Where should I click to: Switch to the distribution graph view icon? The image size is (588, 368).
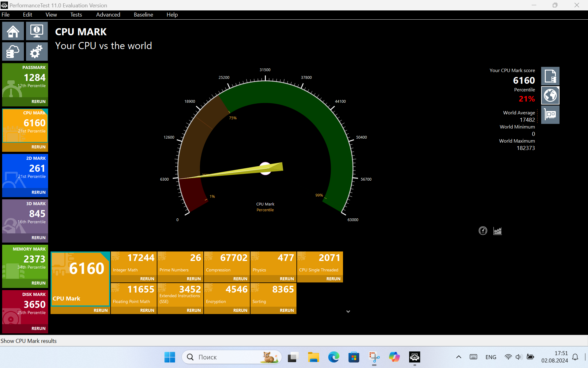pyautogui.click(x=497, y=231)
